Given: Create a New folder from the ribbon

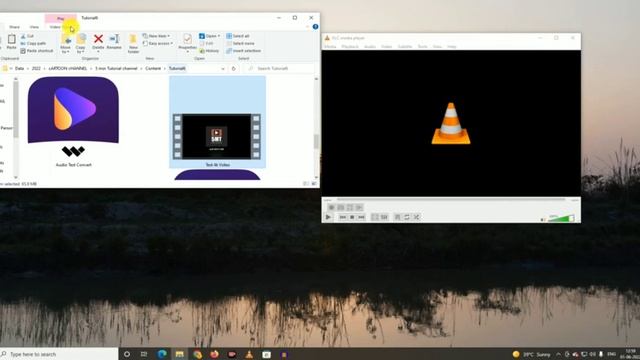Looking at the screenshot, I should click(133, 44).
